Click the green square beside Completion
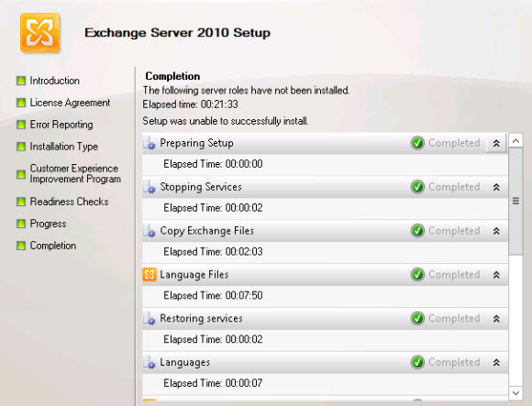The height and width of the screenshot is (406, 532). pyautogui.click(x=21, y=246)
